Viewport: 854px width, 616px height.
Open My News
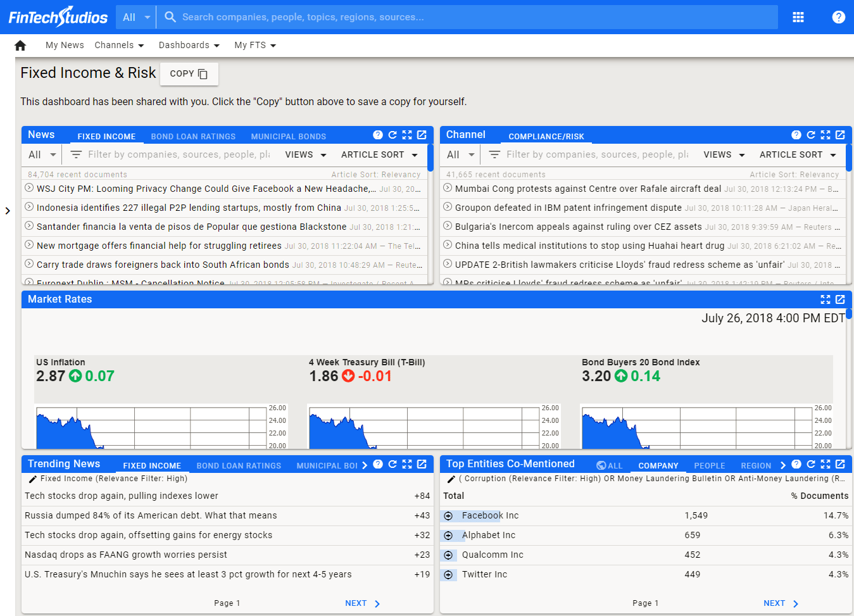65,46
